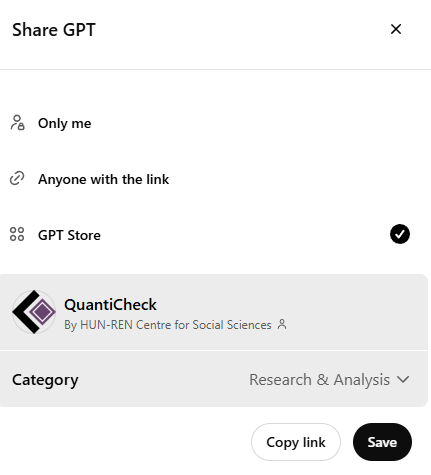This screenshot has height=475, width=431.
Task: Save the sharing settings
Action: 382,442
